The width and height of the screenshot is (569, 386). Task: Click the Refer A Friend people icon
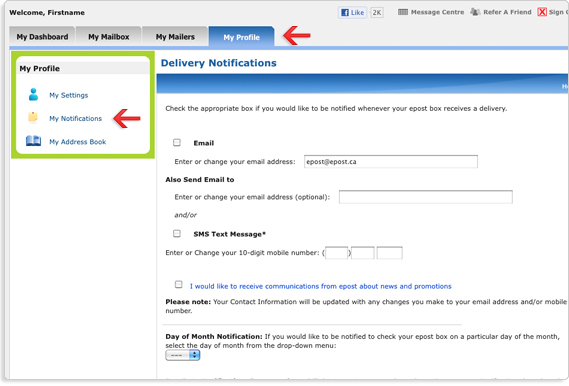point(475,12)
